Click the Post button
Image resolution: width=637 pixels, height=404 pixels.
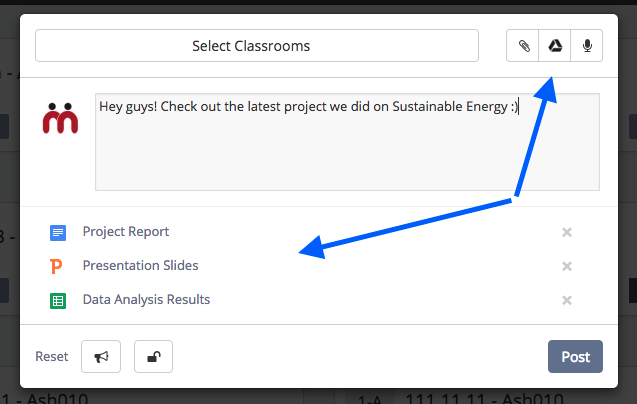pos(575,356)
